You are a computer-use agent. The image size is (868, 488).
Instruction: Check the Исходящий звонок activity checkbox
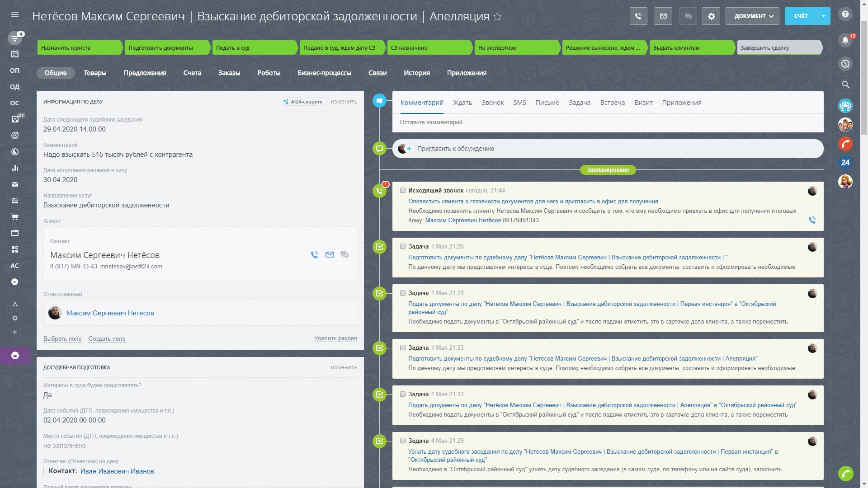(x=403, y=191)
